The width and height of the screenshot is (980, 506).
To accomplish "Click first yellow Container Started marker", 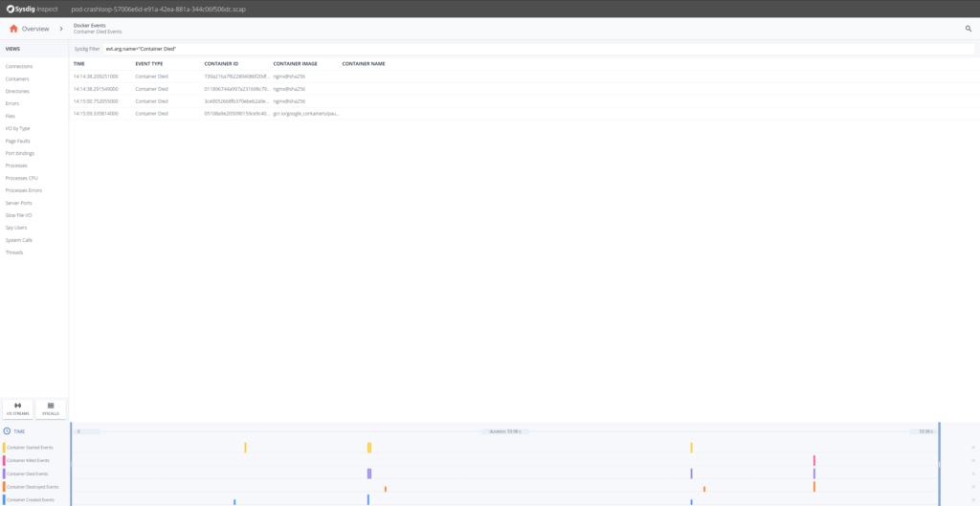I will pos(245,448).
